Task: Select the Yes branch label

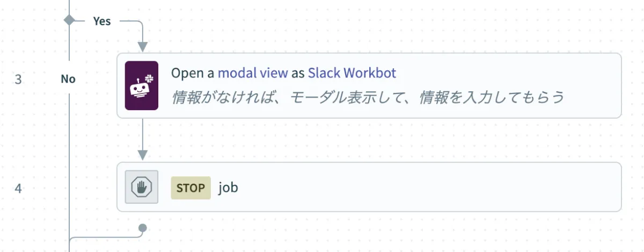Action: pyautogui.click(x=102, y=21)
